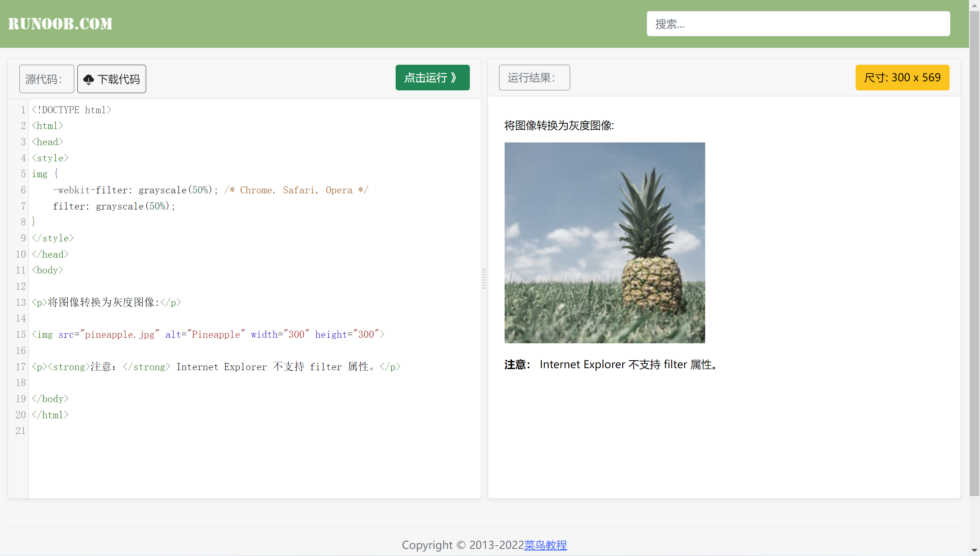Viewport: 980px width, 556px height.
Task: Click the scrollbar up arrow
Action: tap(974, 6)
